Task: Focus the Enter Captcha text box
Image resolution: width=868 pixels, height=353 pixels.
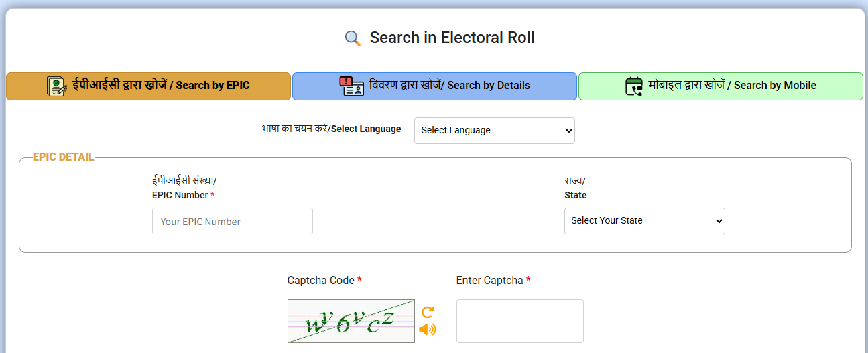Action: click(520, 321)
